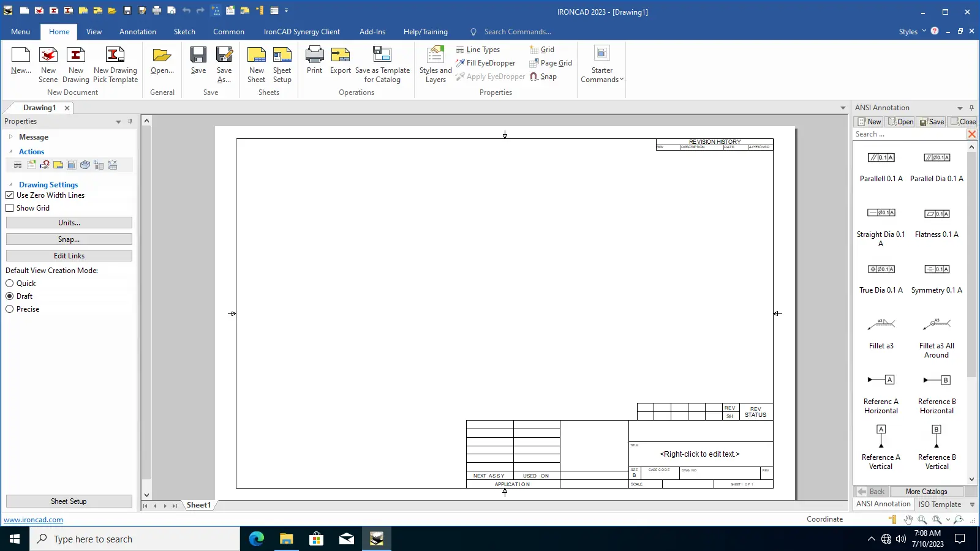The width and height of the screenshot is (980, 551).
Task: Open the zoom options dropdown in status bar
Action: (x=948, y=520)
